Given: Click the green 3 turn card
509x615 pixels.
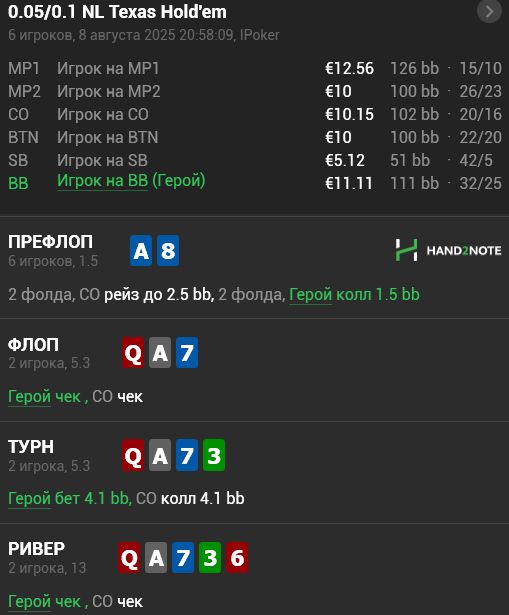Looking at the screenshot, I should coord(214,455).
